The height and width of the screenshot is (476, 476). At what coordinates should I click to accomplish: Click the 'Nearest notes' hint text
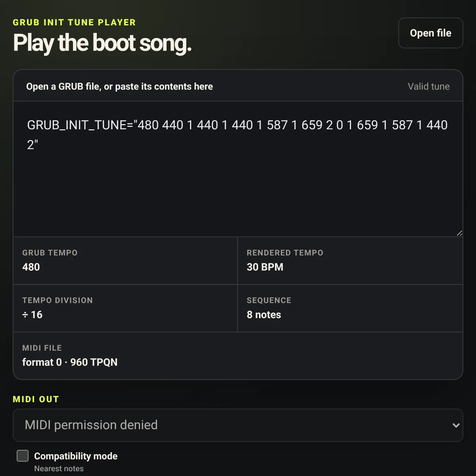[59, 468]
